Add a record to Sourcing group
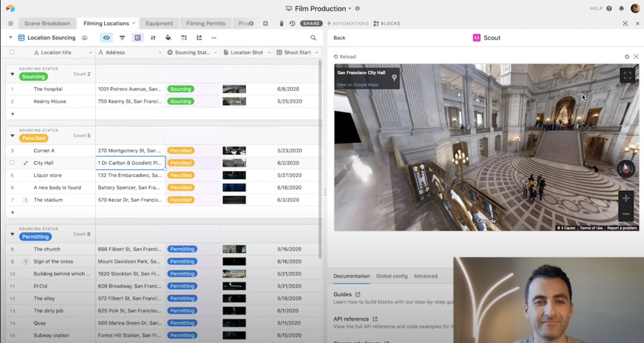 (12, 114)
